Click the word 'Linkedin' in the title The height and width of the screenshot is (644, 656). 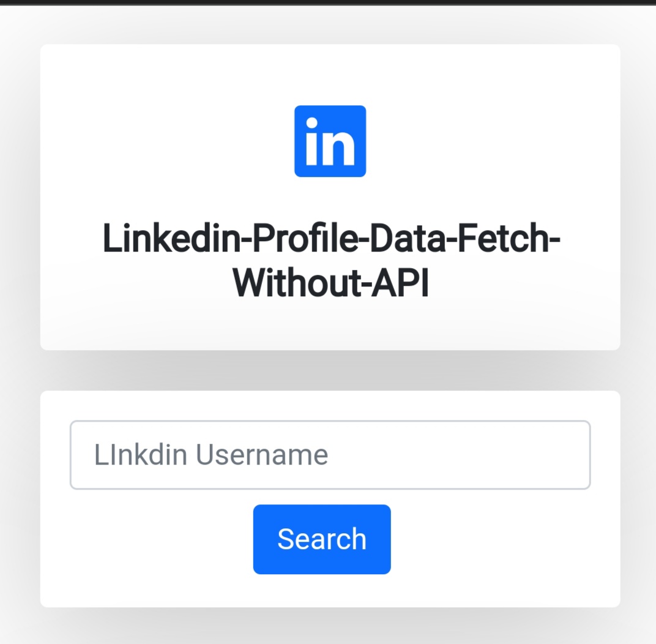click(x=171, y=239)
